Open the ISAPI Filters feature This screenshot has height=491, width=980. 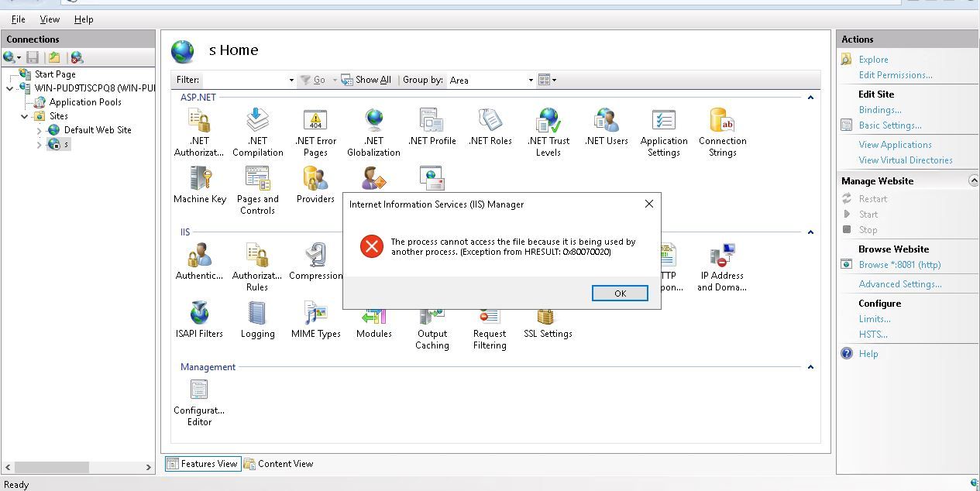[x=199, y=320]
